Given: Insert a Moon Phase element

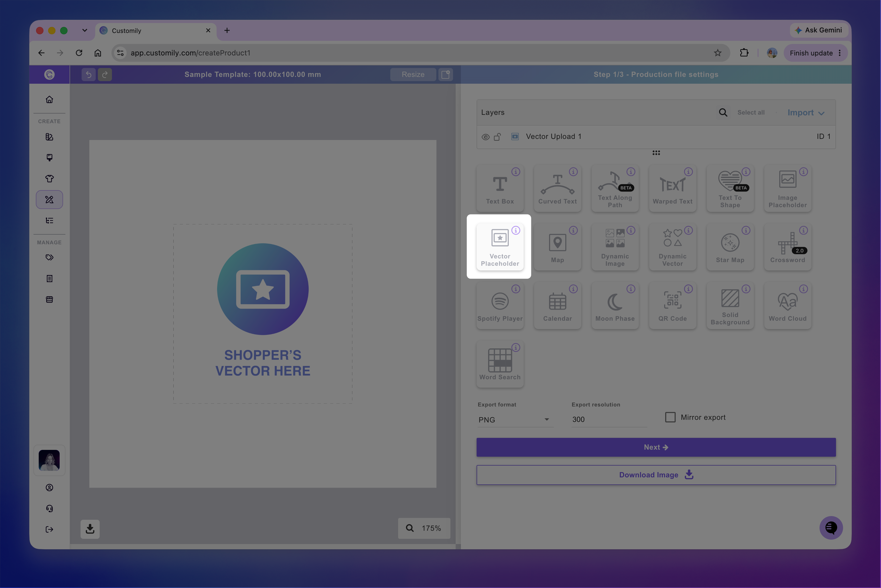Looking at the screenshot, I should [x=615, y=306].
